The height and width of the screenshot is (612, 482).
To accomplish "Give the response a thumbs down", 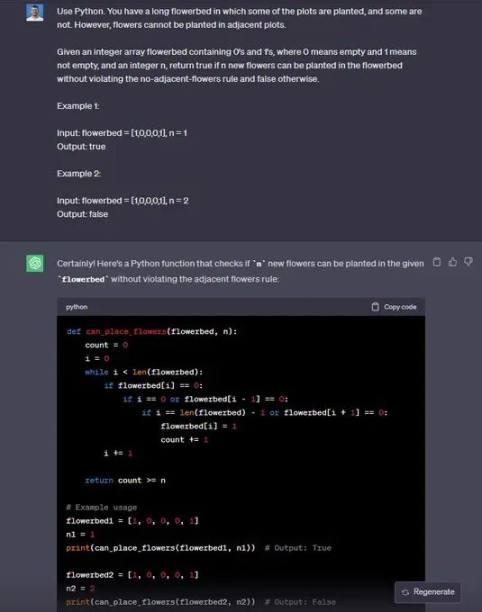I will (468, 262).
